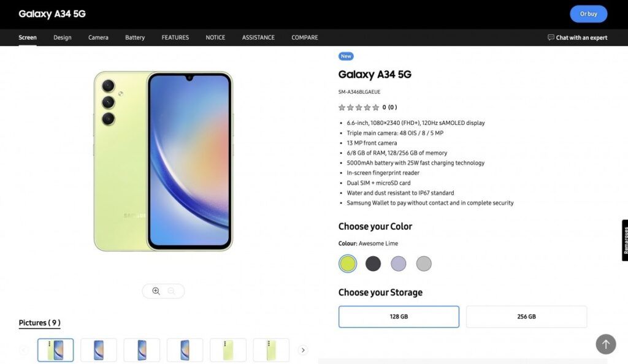Go to the COMPARE section
The width and height of the screenshot is (628, 364).
click(x=305, y=38)
